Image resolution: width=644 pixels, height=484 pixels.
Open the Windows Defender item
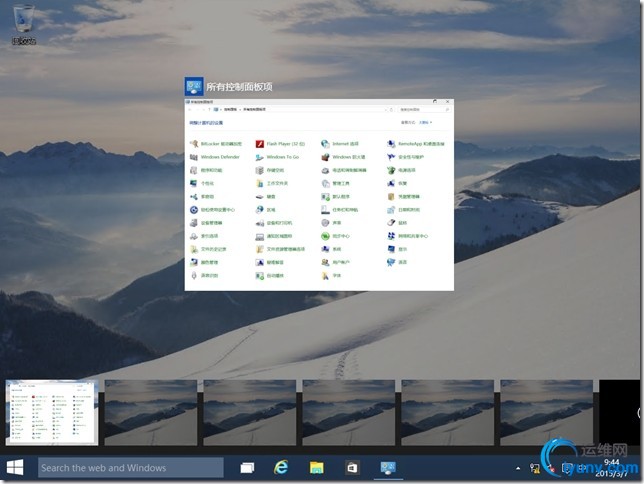pyautogui.click(x=219, y=157)
